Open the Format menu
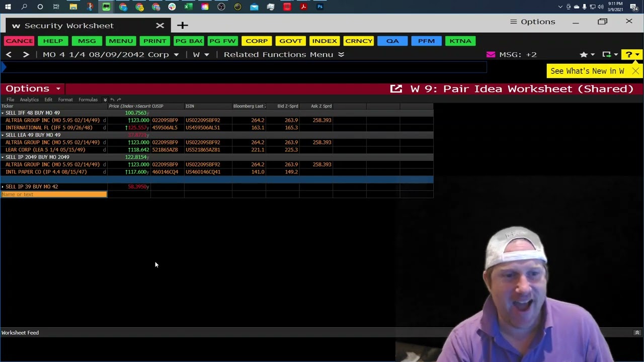 65,100
